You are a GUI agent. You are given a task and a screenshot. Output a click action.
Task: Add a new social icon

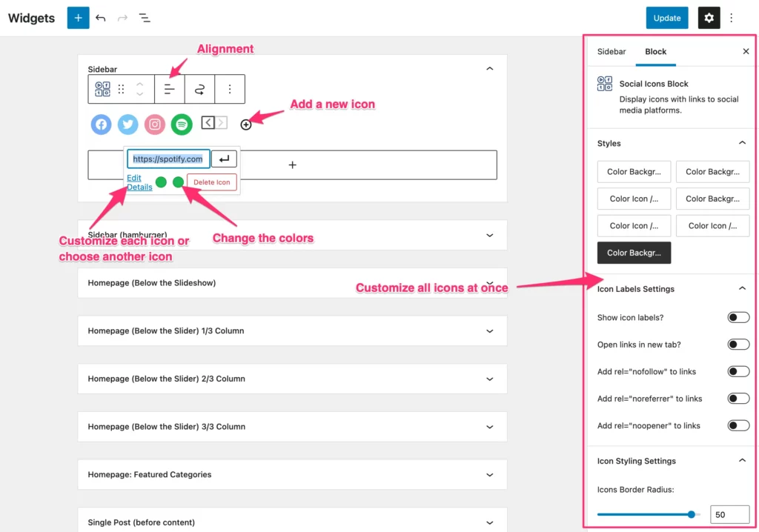tap(246, 125)
